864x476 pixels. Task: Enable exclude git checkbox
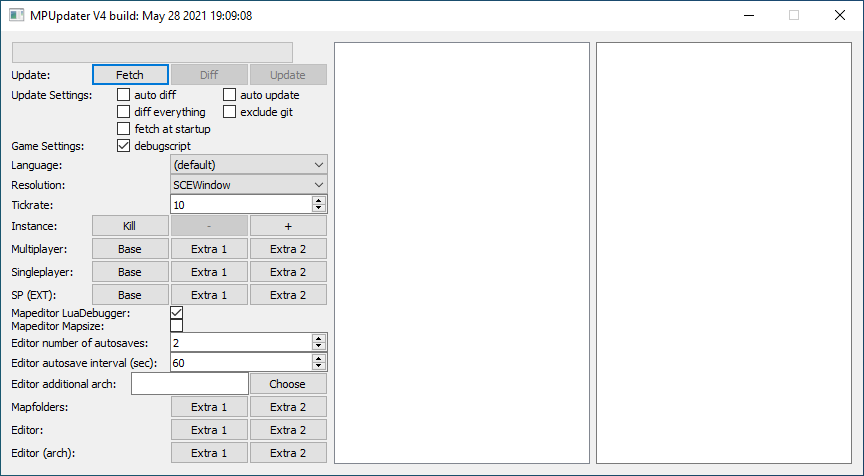click(x=230, y=112)
